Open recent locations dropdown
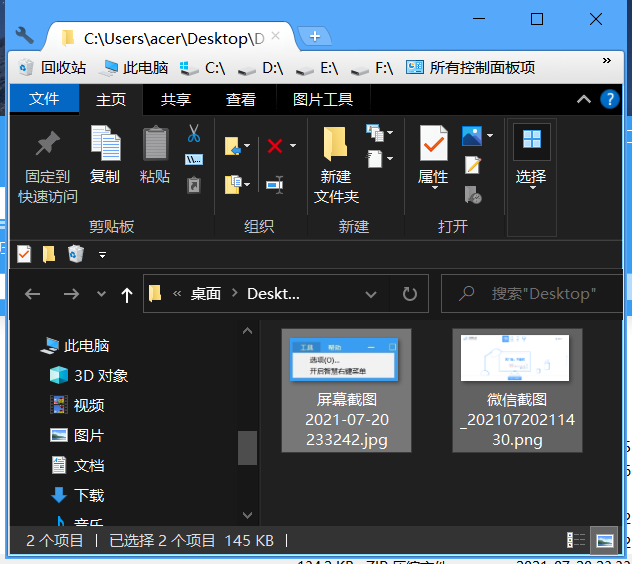This screenshot has width=632, height=564. (102, 294)
